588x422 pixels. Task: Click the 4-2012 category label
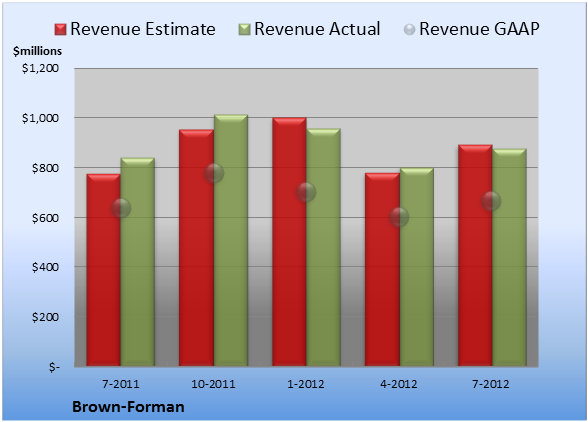coord(399,384)
